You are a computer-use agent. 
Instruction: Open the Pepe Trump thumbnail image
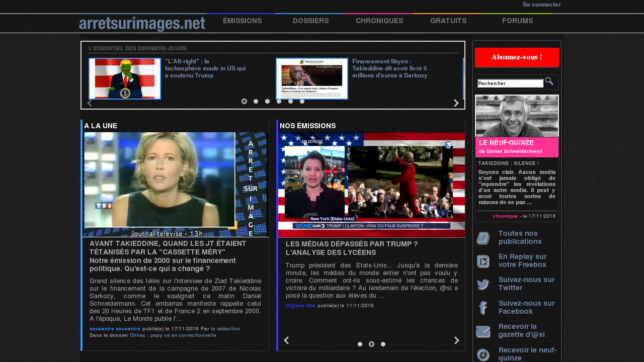coord(125,79)
